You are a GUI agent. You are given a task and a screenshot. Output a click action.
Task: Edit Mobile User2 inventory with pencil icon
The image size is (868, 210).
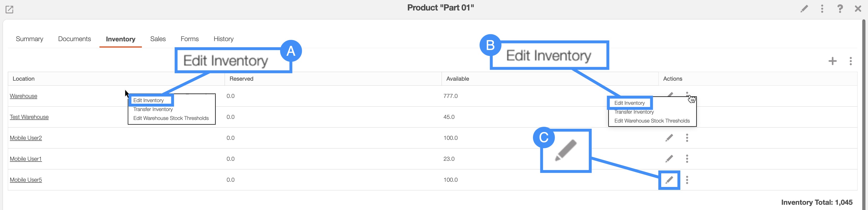[669, 138]
